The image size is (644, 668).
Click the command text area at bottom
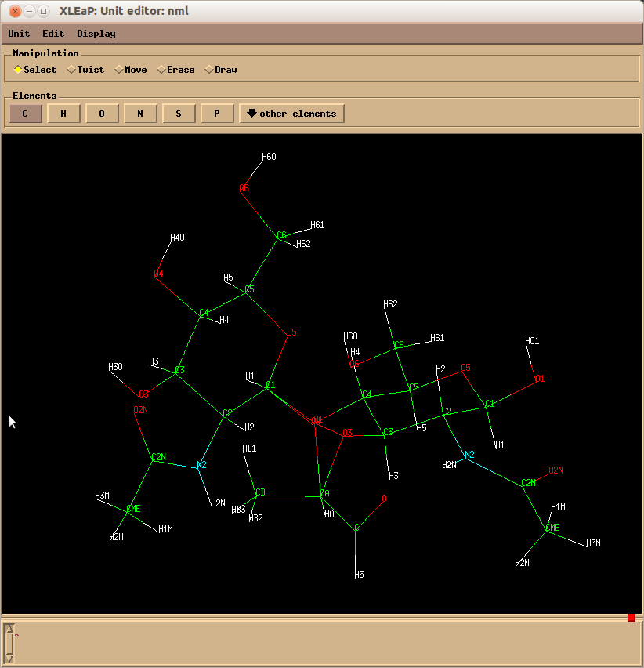click(x=325, y=643)
